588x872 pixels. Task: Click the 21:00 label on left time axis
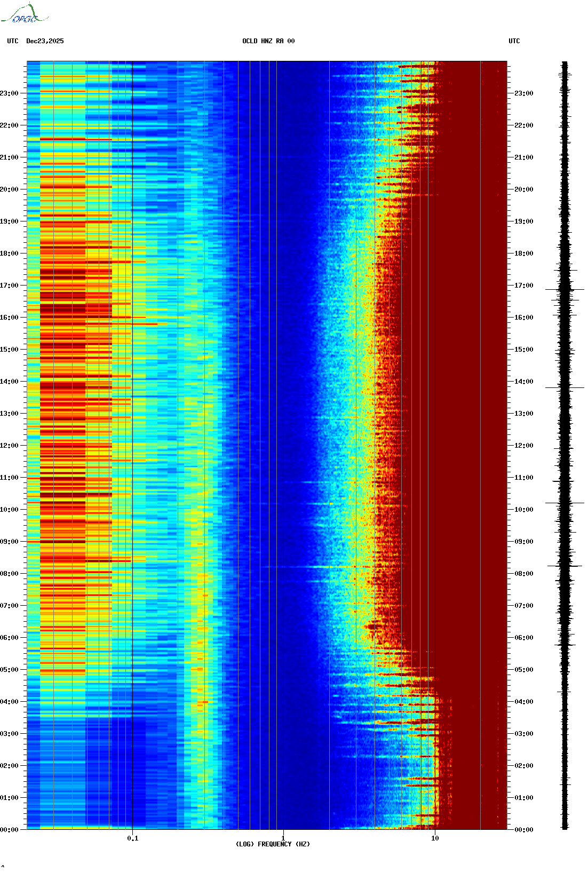click(x=9, y=157)
